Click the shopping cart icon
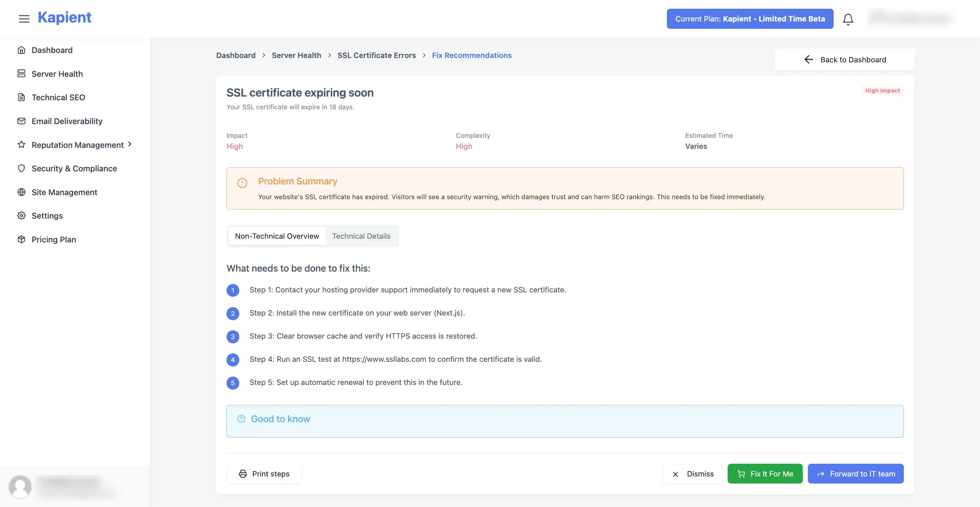The height and width of the screenshot is (507, 980). (x=741, y=473)
